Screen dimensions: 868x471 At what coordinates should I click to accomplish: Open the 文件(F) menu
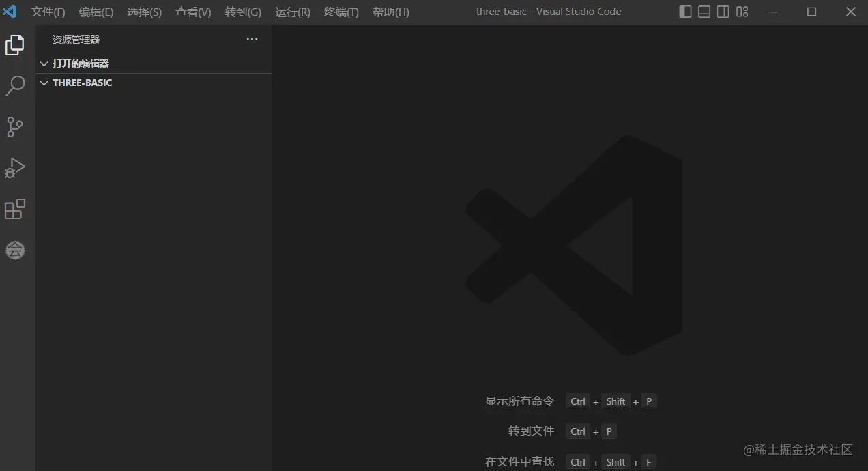(x=48, y=12)
